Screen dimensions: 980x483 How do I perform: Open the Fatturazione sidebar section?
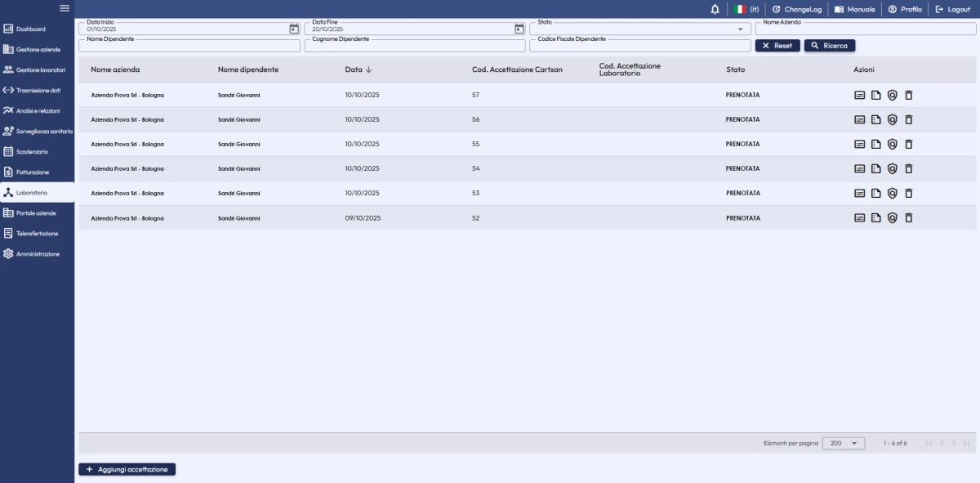coord(33,172)
